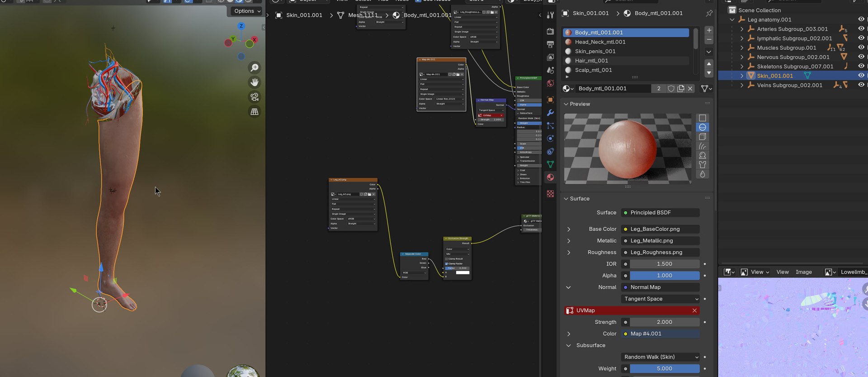
Task: Open the material slot specials menu
Action: pos(709,52)
